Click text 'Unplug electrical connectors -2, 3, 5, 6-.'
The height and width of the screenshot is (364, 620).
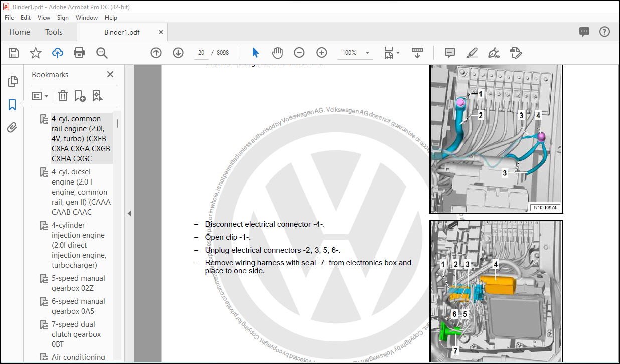272,250
